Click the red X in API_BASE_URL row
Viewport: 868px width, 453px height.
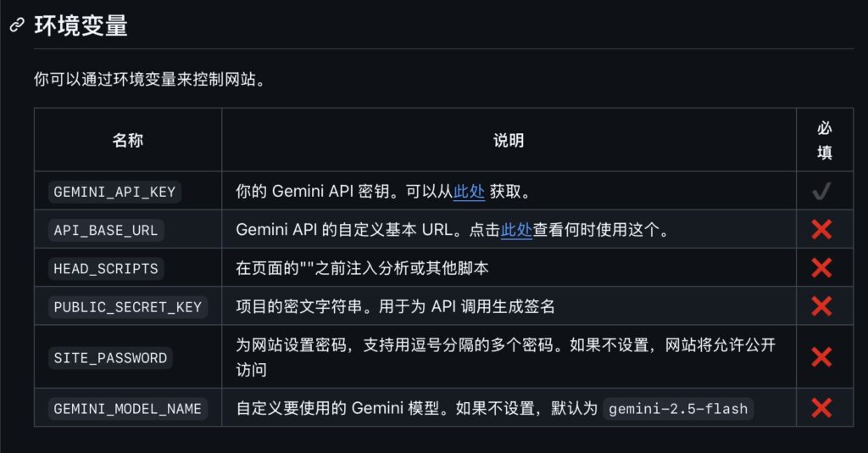coord(821,229)
